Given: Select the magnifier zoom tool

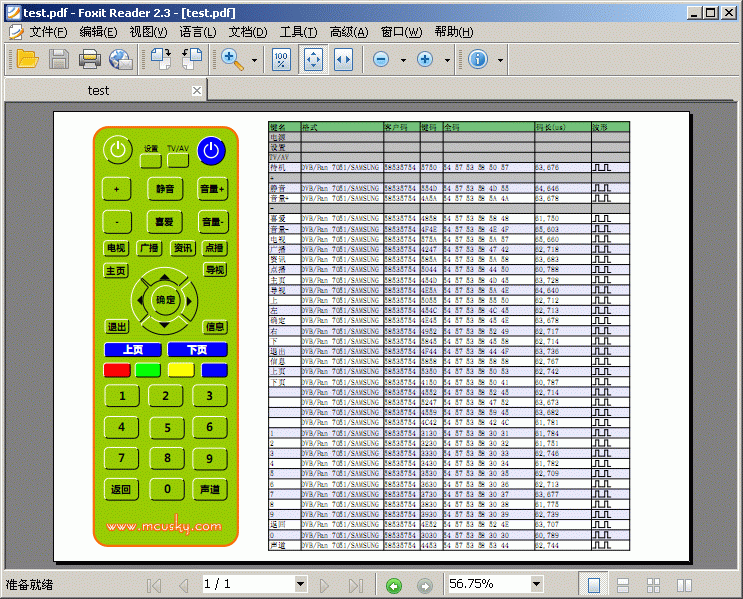Looking at the screenshot, I should 233,59.
